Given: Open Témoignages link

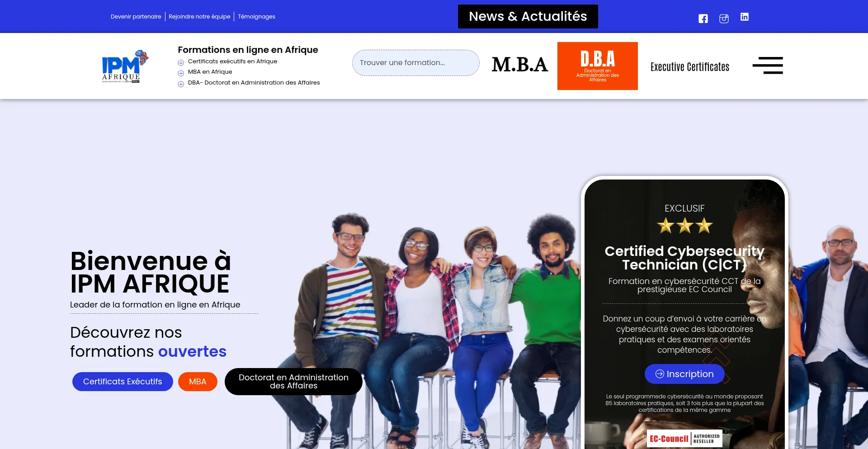Looking at the screenshot, I should pyautogui.click(x=256, y=17).
